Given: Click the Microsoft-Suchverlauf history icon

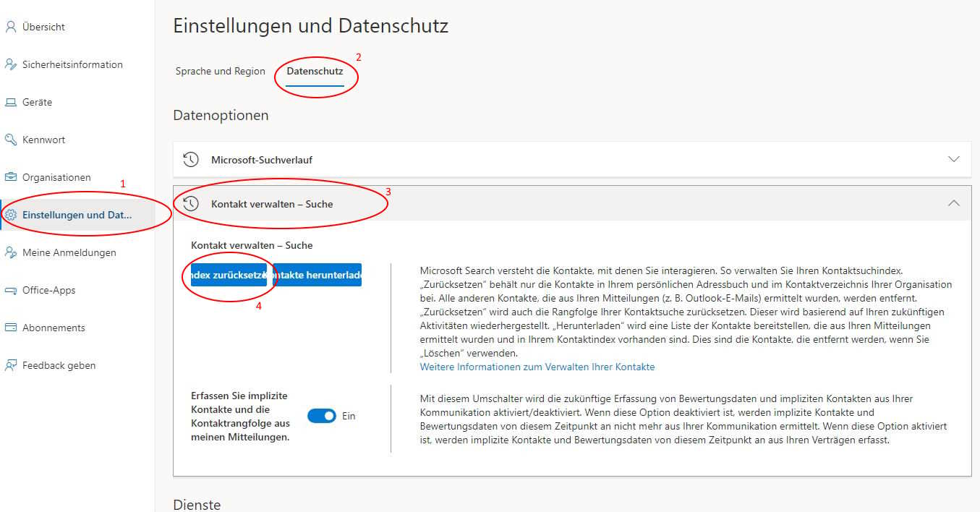Looking at the screenshot, I should pyautogui.click(x=191, y=160).
